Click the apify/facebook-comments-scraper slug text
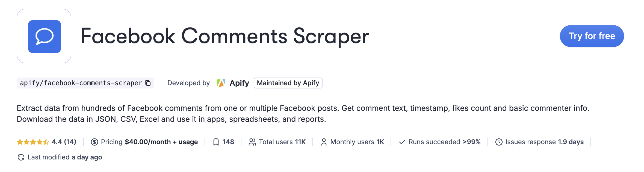The image size is (644, 172). [x=81, y=83]
